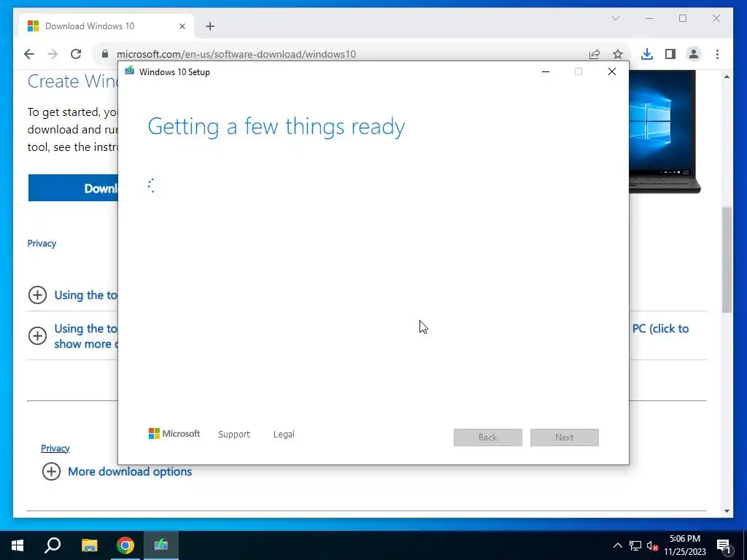747x560 pixels.
Task: Click the Windows 10 Setup title icon
Action: [x=129, y=71]
